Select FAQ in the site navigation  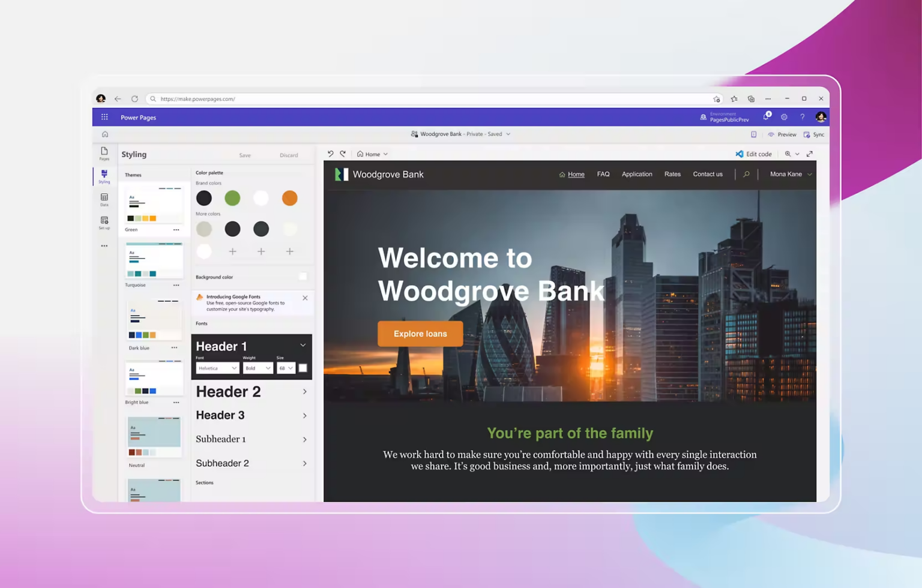pyautogui.click(x=603, y=174)
